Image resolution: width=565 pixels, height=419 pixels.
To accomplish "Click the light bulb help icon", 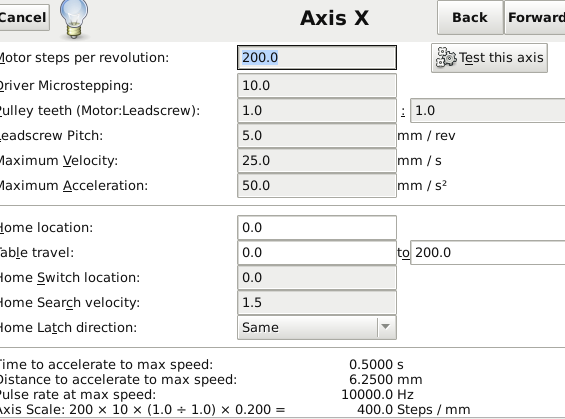I will tap(74, 19).
